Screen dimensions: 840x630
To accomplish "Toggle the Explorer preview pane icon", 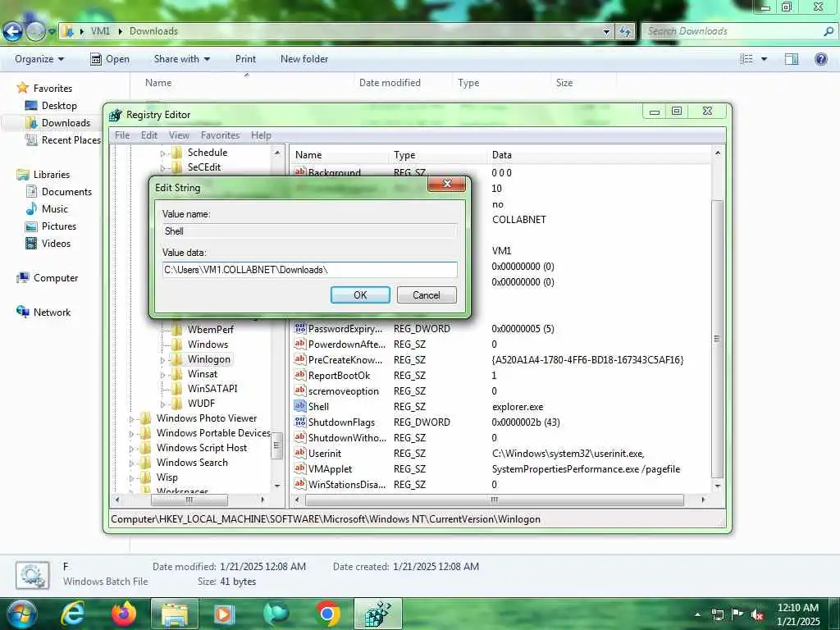I will 792,59.
